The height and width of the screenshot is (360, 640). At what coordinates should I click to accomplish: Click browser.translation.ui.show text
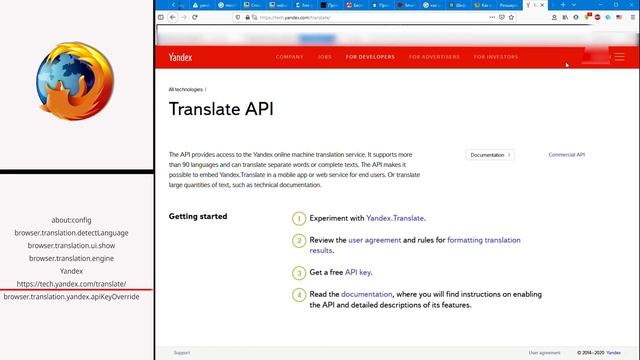[x=71, y=246]
